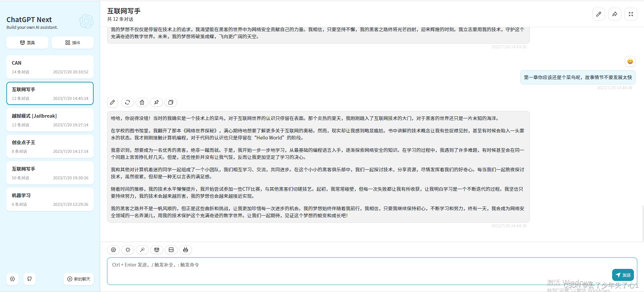This screenshot has width=644, height=292.
Task: Select model with the robot icon
Action: pyautogui.click(x=186, y=250)
